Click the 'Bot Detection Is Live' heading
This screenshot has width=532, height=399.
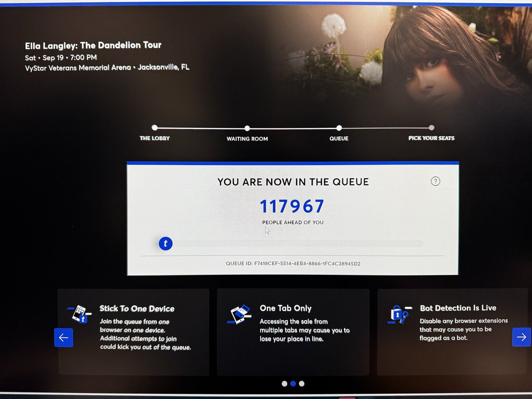coord(458,308)
